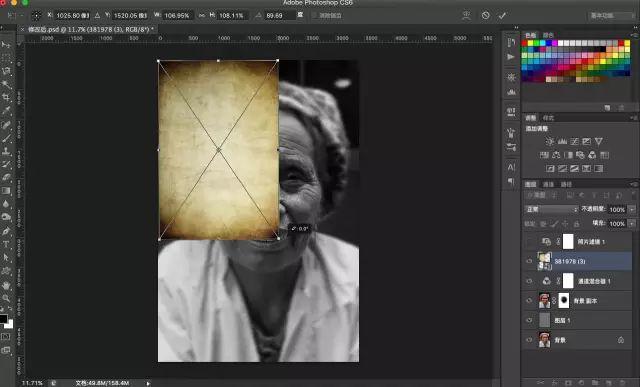Image resolution: width=640 pixels, height=387 pixels.
Task: Click the X position input field
Action: 72,16
